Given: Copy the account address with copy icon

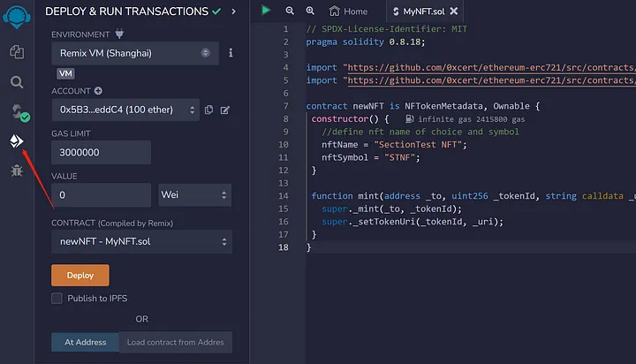Looking at the screenshot, I should click(x=208, y=110).
